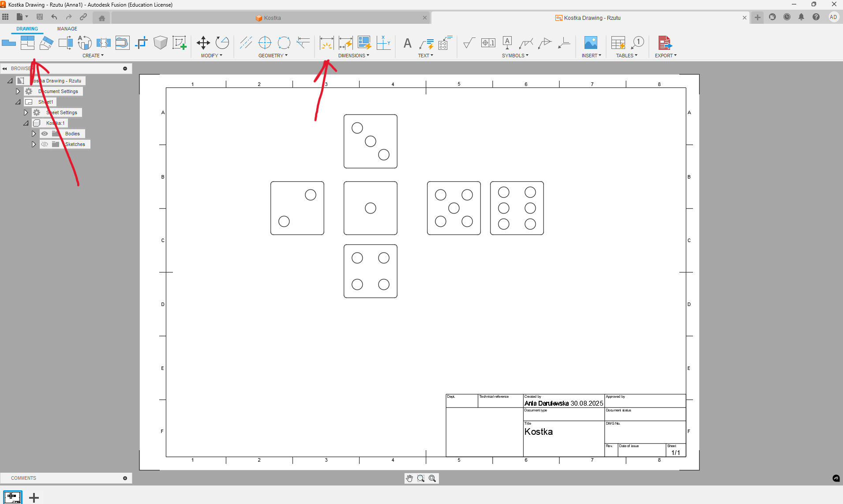The height and width of the screenshot is (504, 843).
Task: Expand the Document Settings tree node
Action: [18, 91]
